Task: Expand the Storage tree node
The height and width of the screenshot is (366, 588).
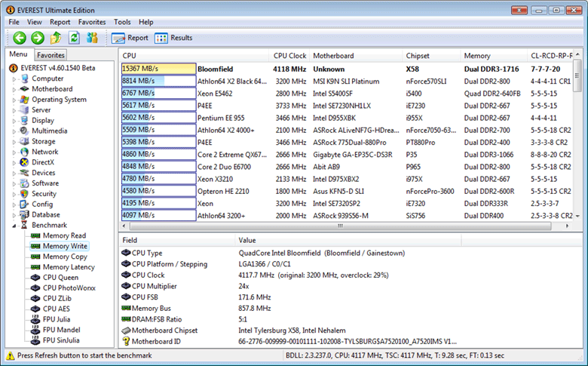Action: click(14, 143)
